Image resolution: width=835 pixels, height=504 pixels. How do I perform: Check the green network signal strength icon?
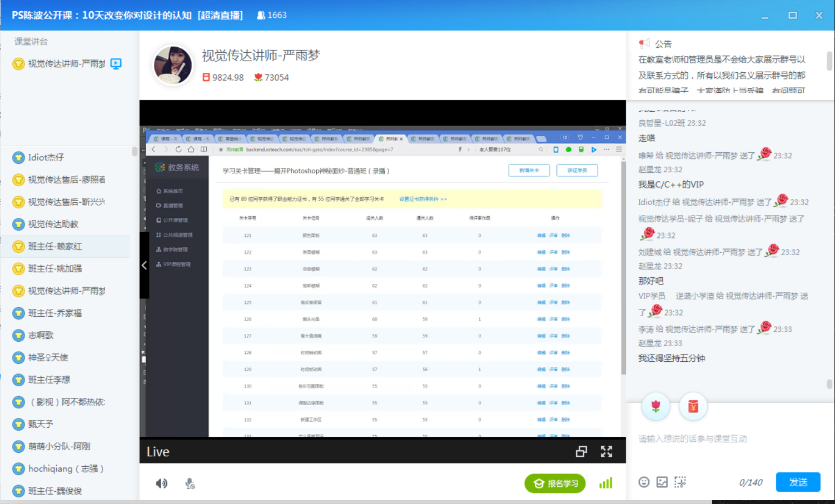(x=605, y=483)
